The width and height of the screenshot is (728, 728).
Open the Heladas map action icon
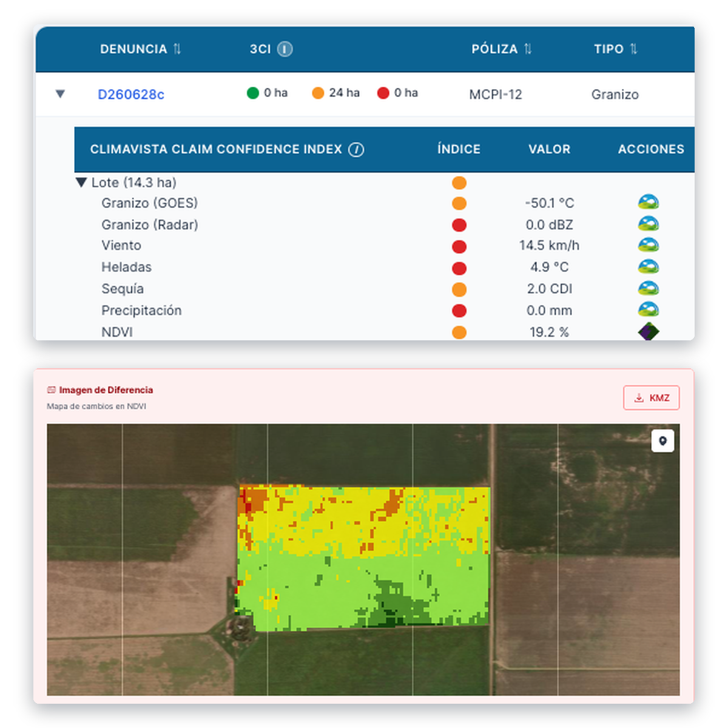(x=649, y=267)
